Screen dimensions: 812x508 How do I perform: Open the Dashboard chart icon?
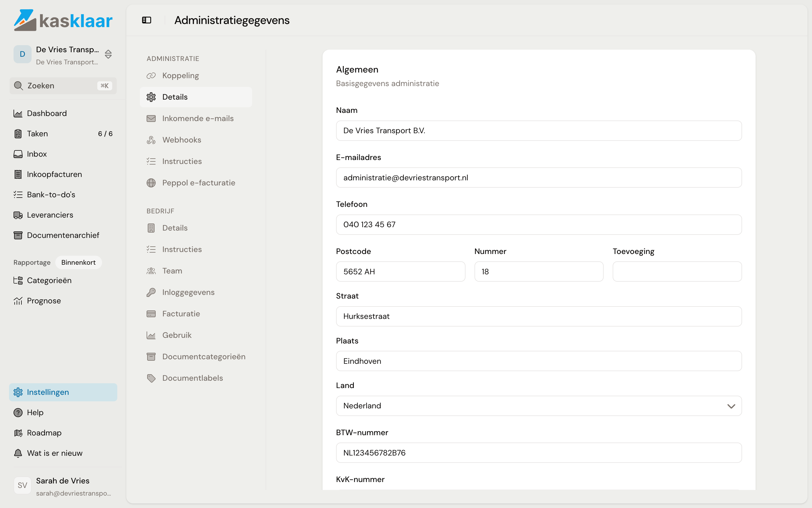(18, 113)
